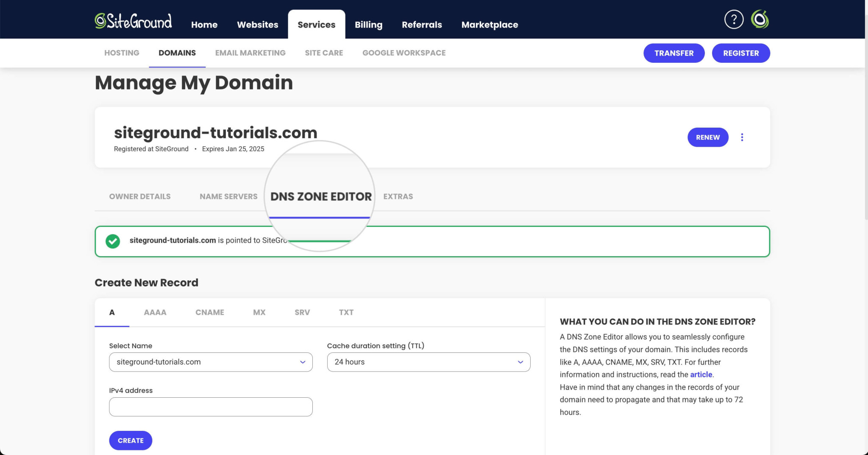Image resolution: width=868 pixels, height=455 pixels.
Task: Click the SiteGround logo
Action: pyautogui.click(x=133, y=20)
